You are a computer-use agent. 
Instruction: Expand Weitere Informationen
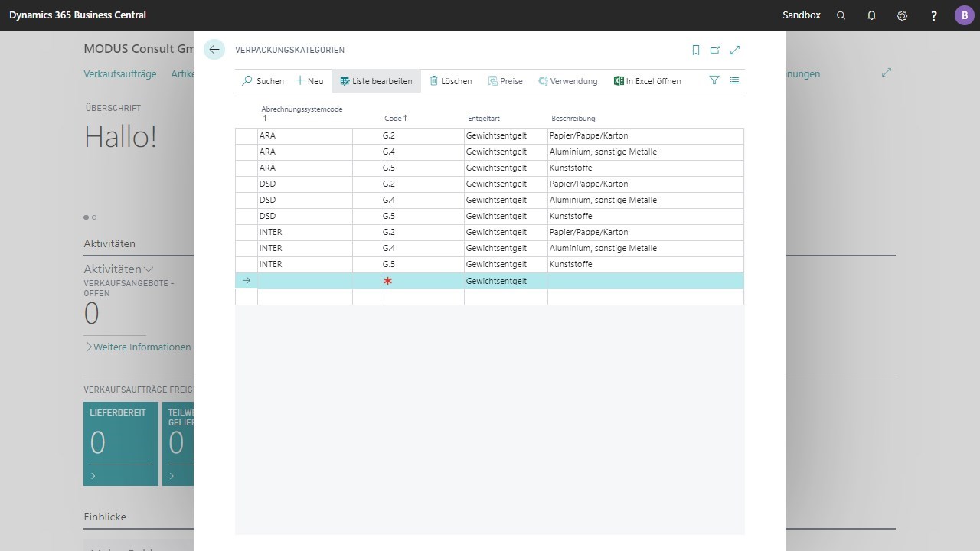pyautogui.click(x=138, y=347)
